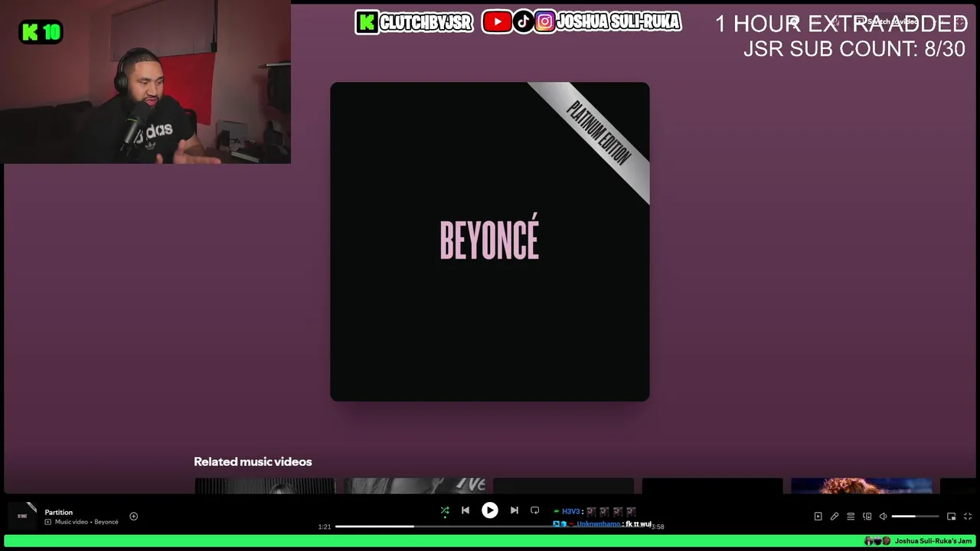Click Switch to video button

886,21
